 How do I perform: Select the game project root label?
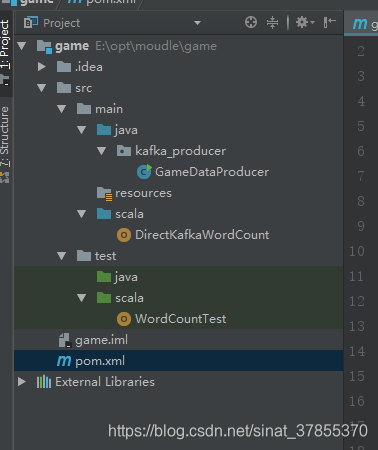coord(72,46)
